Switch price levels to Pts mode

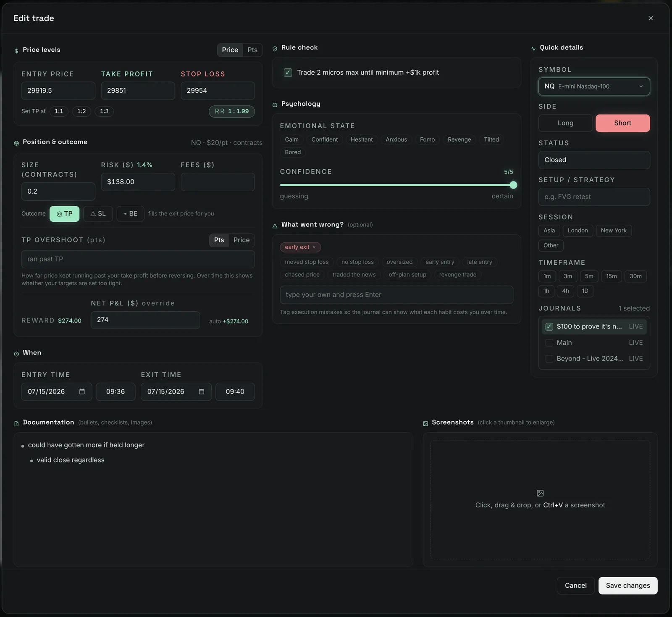pos(252,50)
